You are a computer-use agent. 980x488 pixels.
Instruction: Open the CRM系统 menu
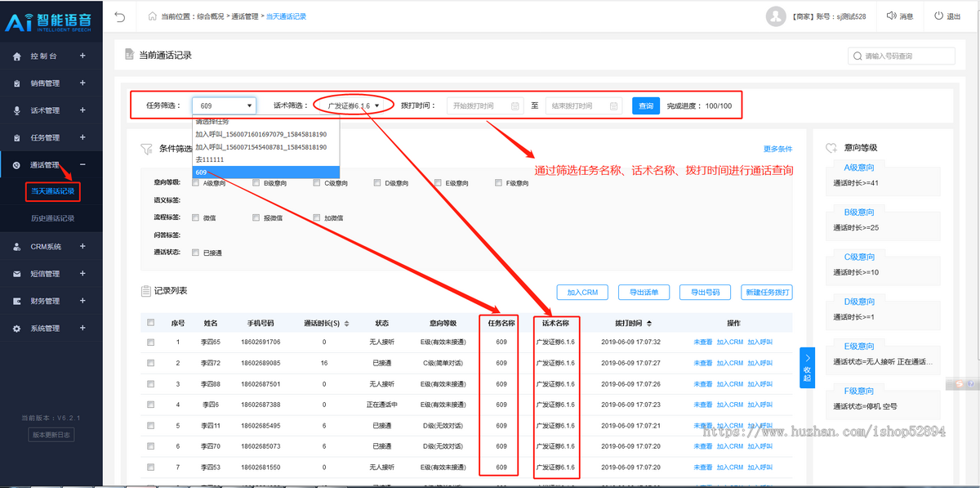point(51,247)
